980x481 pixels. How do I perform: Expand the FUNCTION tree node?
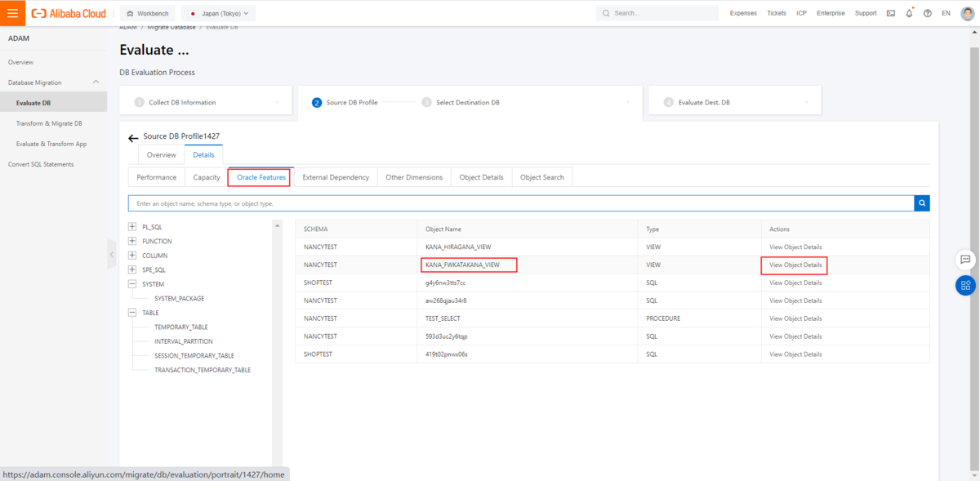(x=132, y=241)
